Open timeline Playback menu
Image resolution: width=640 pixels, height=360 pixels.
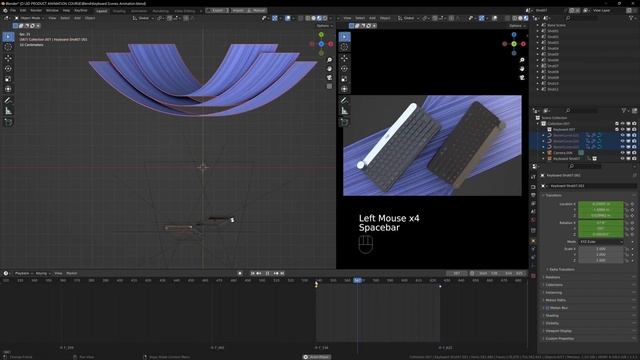(23, 273)
